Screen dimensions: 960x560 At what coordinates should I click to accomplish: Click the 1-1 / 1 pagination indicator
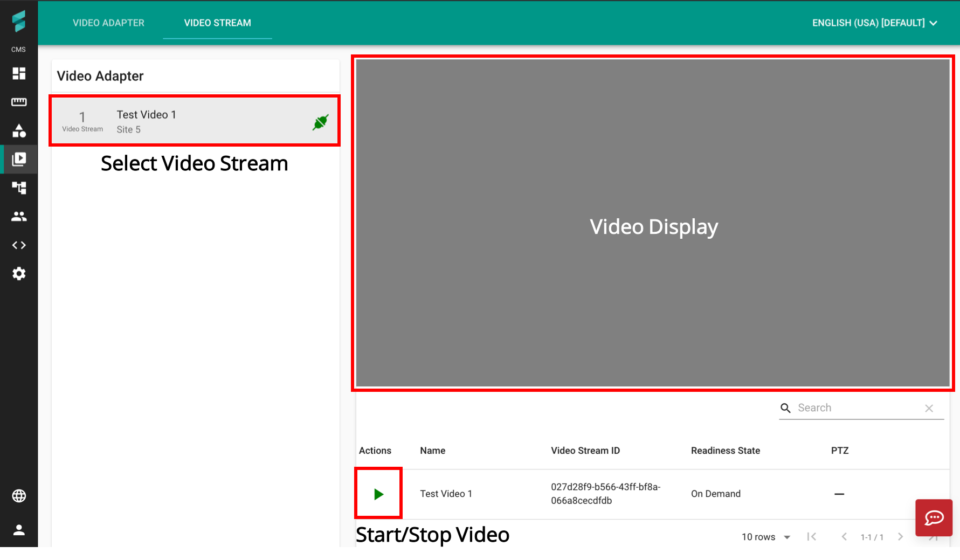(872, 537)
